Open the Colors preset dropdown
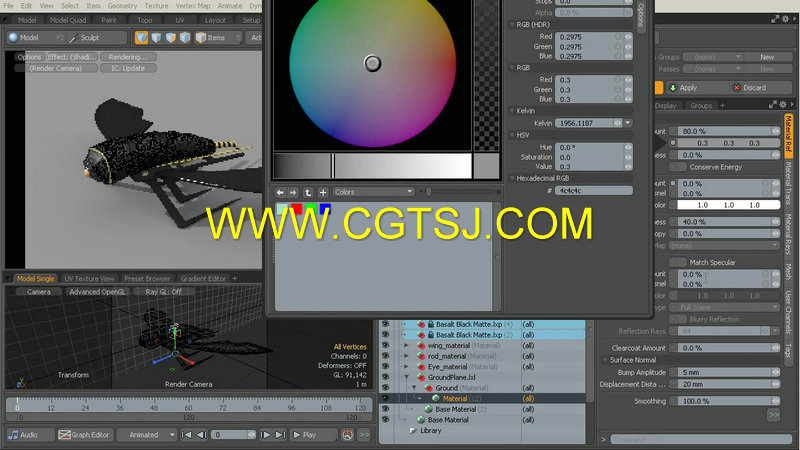The image size is (800, 450). coord(373,192)
